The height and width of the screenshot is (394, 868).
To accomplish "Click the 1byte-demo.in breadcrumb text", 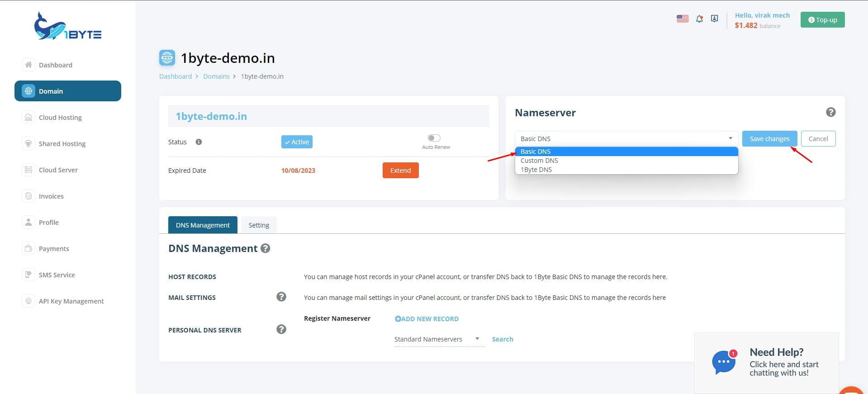I will pos(262,76).
